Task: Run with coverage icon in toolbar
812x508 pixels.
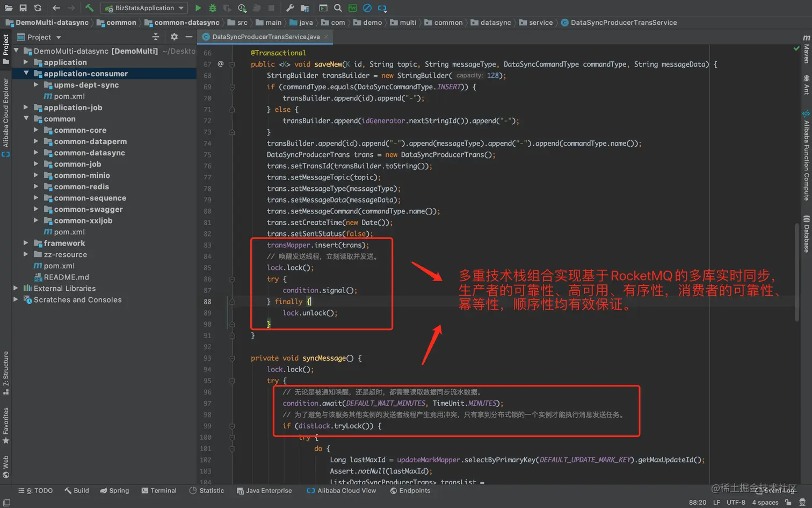Action: point(227,8)
